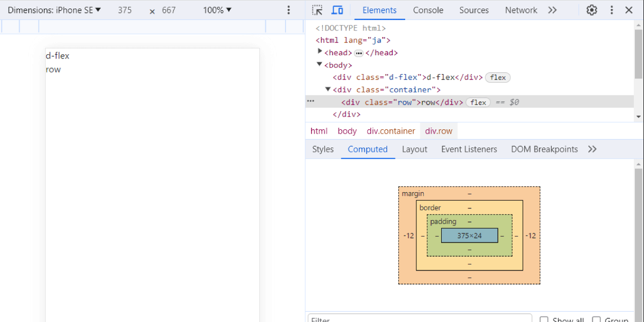Viewport: 644px width, 322px height.
Task: Toggle flex badge on row div
Action: pyautogui.click(x=478, y=103)
